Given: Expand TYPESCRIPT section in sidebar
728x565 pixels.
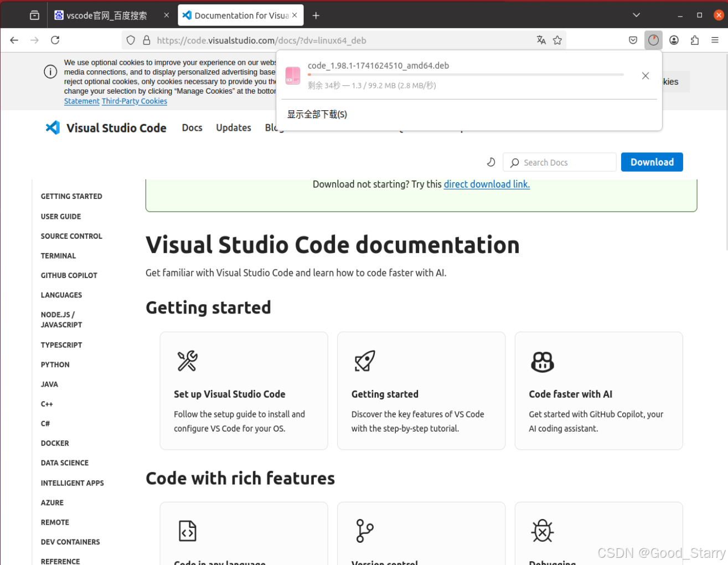Looking at the screenshot, I should [x=61, y=345].
